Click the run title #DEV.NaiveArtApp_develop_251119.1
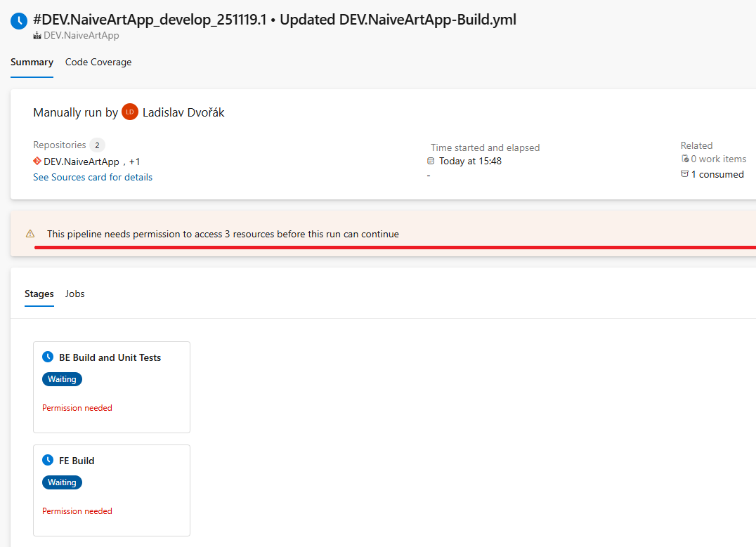Viewport: 756px width, 547px height. 150,20
